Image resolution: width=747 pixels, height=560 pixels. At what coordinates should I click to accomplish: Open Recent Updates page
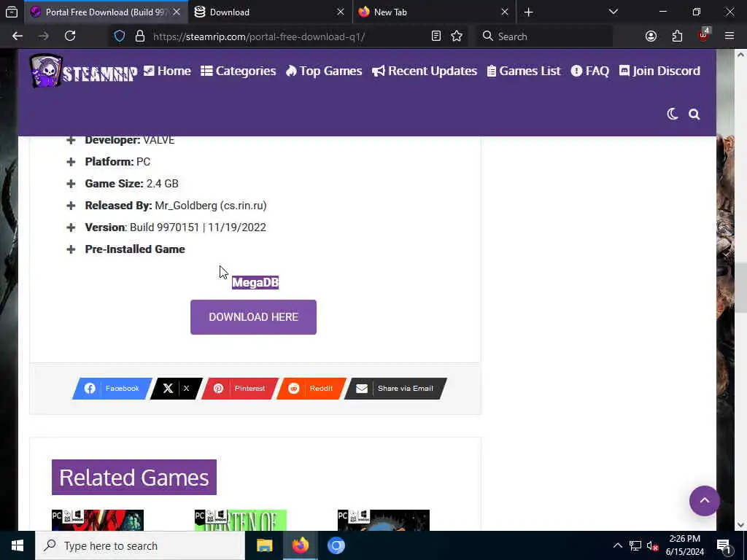pos(425,71)
